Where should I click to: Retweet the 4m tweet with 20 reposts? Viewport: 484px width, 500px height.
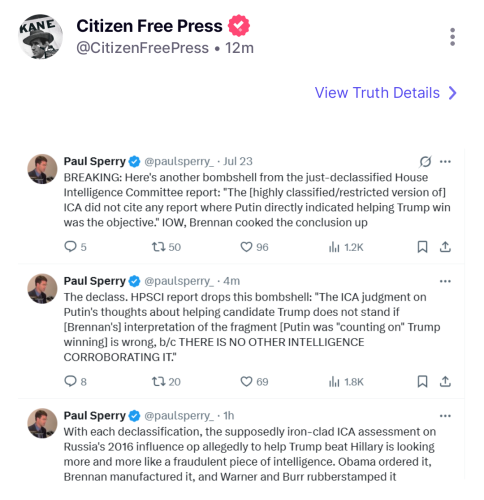point(158,382)
